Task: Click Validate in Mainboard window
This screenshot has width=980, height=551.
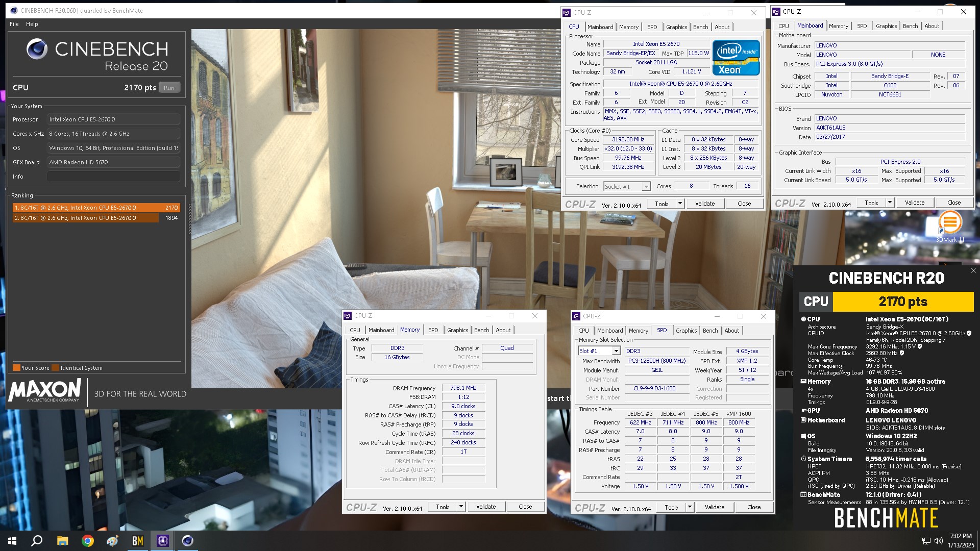Action: [x=914, y=203]
